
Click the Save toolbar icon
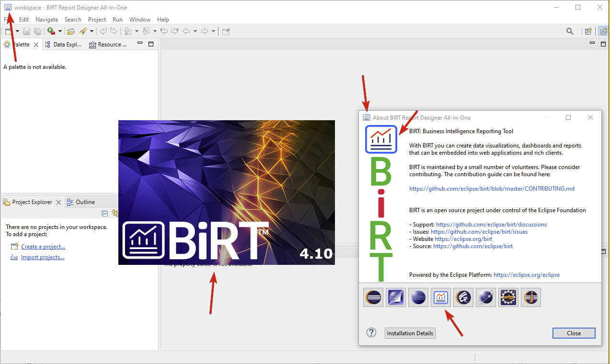click(26, 31)
